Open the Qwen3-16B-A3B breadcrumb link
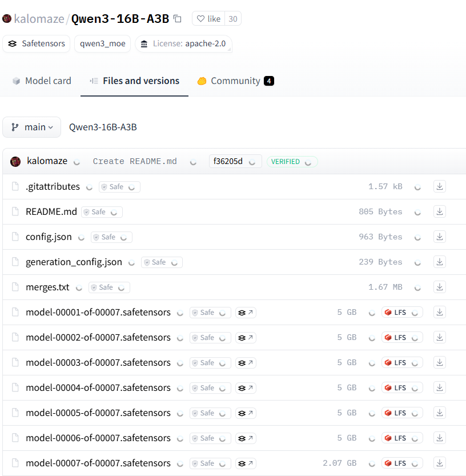This screenshot has height=476, width=466. pos(103,127)
